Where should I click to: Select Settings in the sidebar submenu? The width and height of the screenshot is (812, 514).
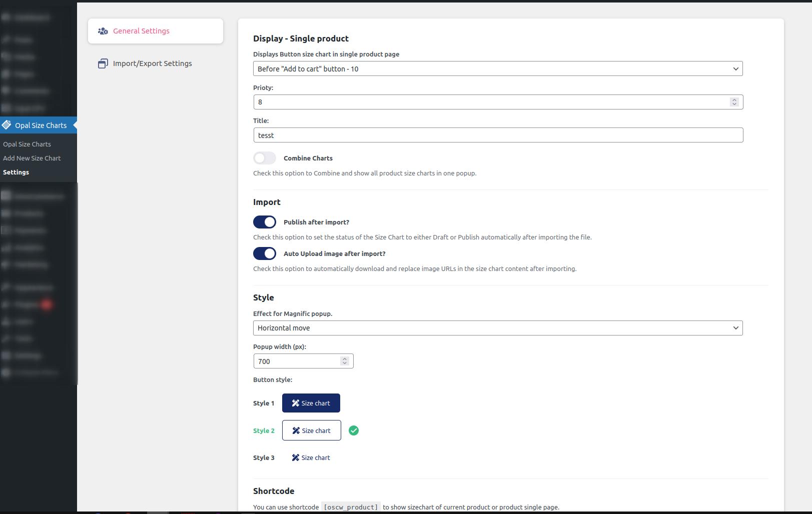point(16,172)
